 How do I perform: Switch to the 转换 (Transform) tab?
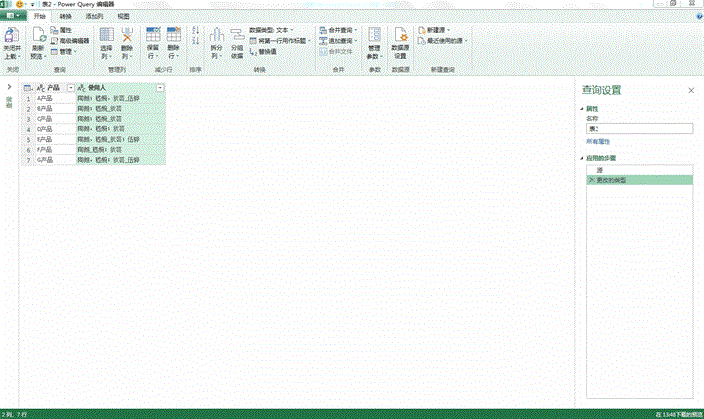coord(66,17)
